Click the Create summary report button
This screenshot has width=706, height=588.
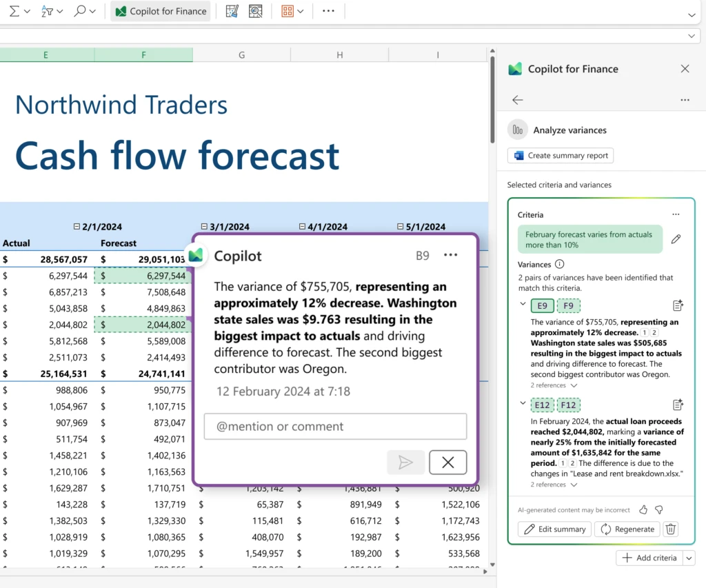pyautogui.click(x=560, y=155)
